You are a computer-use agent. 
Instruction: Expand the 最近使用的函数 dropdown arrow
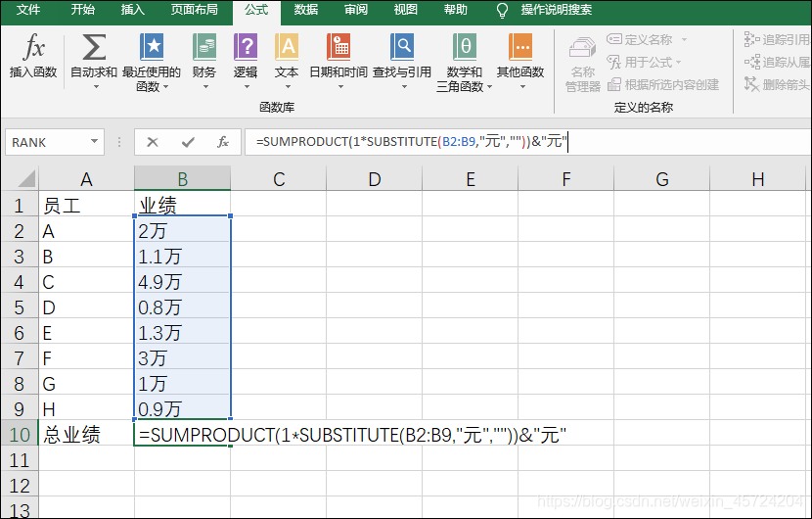[165, 86]
